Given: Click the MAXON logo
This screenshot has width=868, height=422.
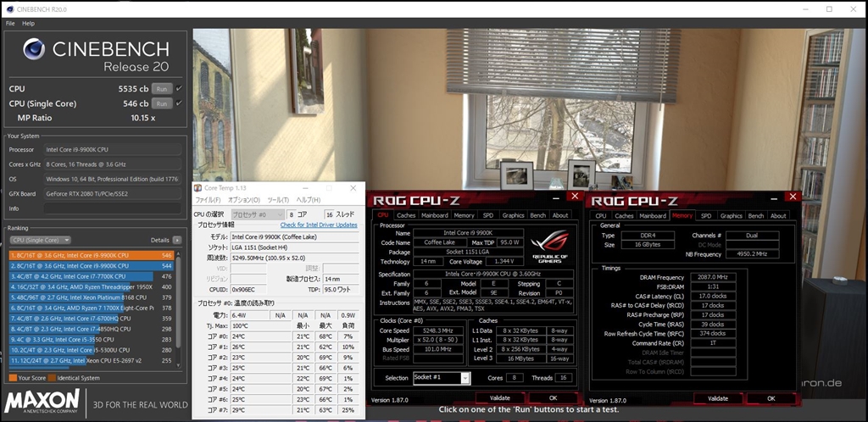Looking at the screenshot, I should point(42,403).
